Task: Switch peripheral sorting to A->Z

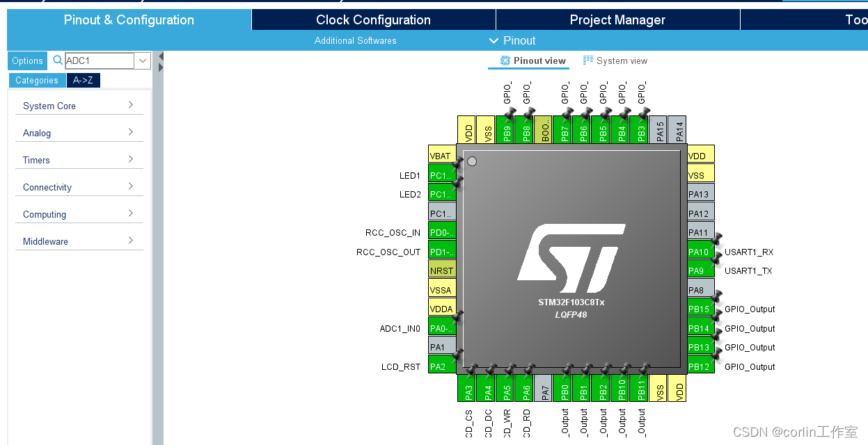Action: (x=84, y=80)
